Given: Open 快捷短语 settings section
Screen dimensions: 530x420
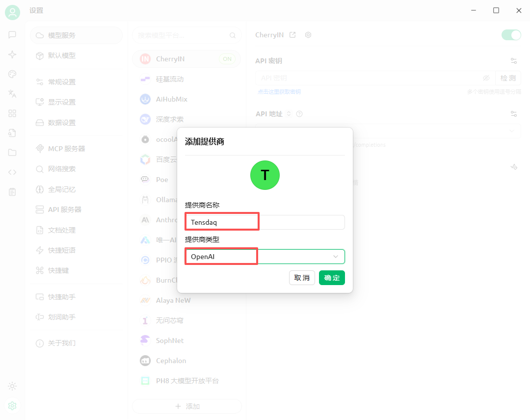Looking at the screenshot, I should [76, 250].
